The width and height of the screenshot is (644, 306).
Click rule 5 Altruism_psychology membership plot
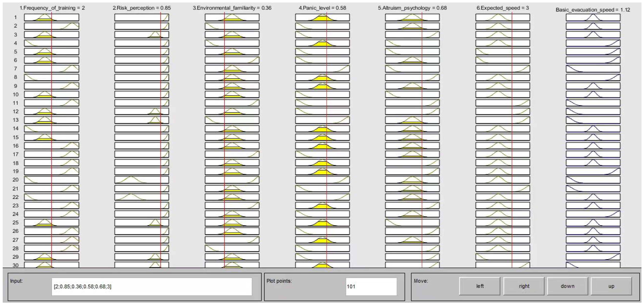pos(412,51)
